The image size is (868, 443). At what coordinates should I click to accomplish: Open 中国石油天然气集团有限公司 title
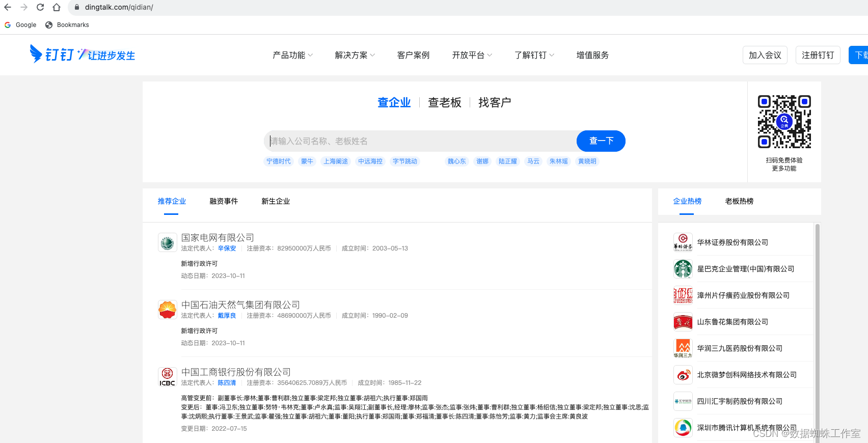240,305
